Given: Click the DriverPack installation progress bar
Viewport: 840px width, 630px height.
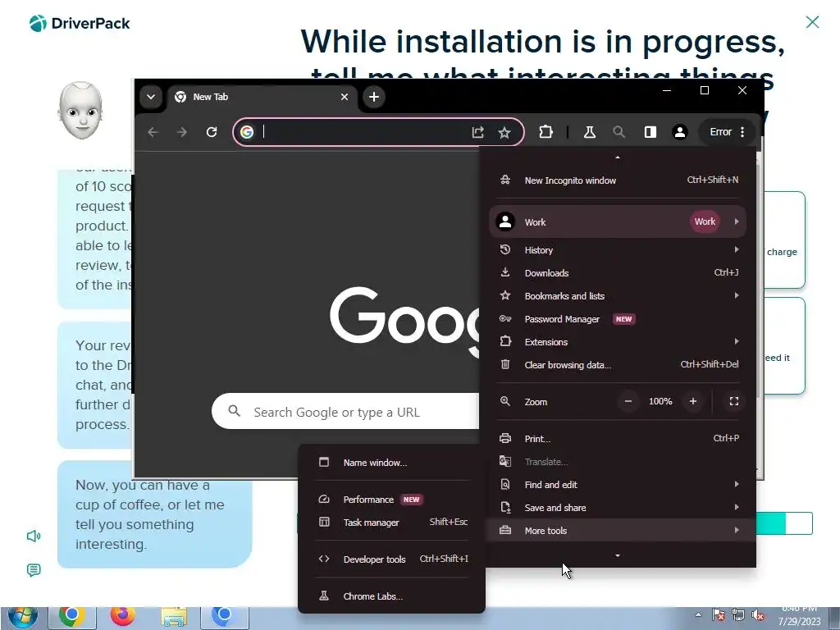Looking at the screenshot, I should (784, 523).
